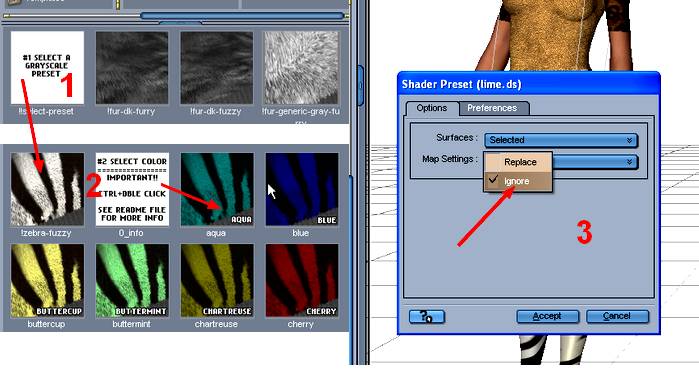Expand the Map Settings dropdown arrow

629,162
